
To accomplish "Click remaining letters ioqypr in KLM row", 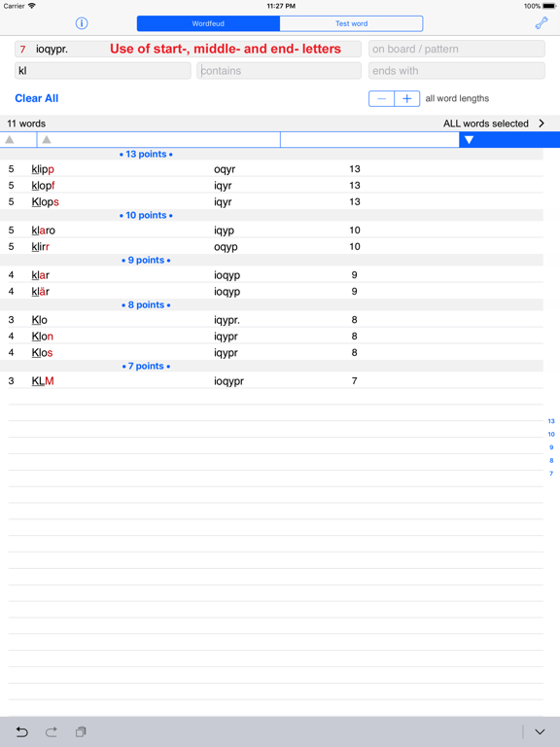I will tap(229, 381).
